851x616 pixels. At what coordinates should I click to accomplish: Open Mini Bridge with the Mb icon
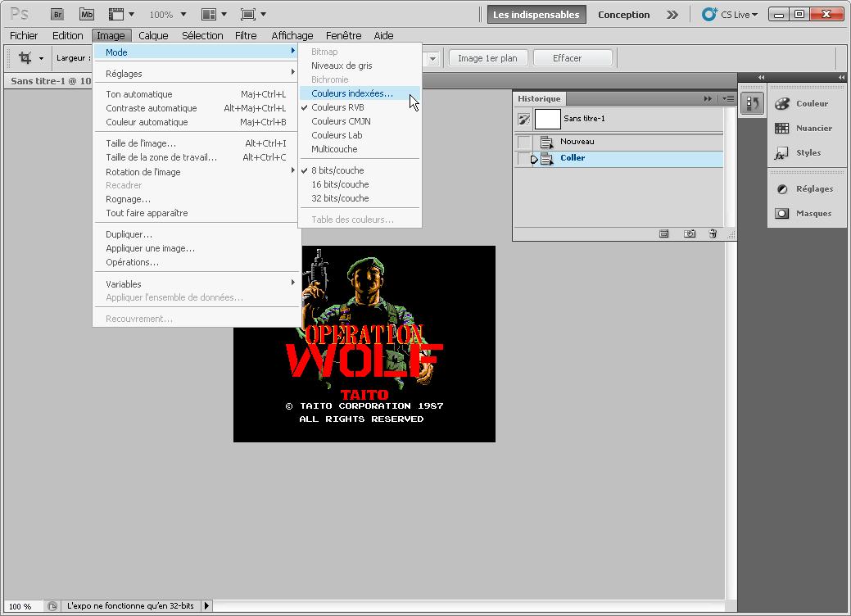point(87,15)
